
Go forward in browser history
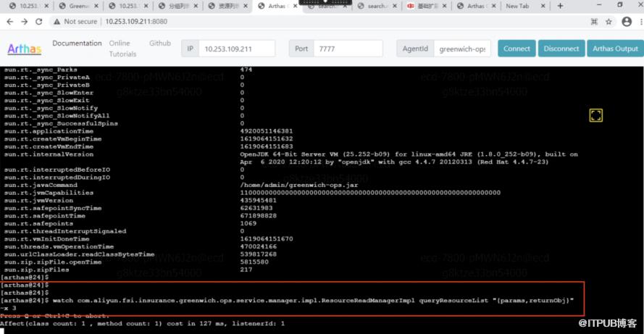24,21
